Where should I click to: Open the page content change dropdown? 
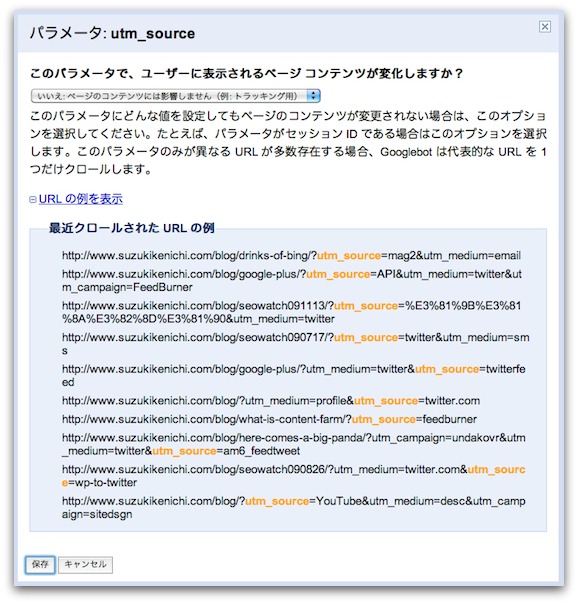176,96
